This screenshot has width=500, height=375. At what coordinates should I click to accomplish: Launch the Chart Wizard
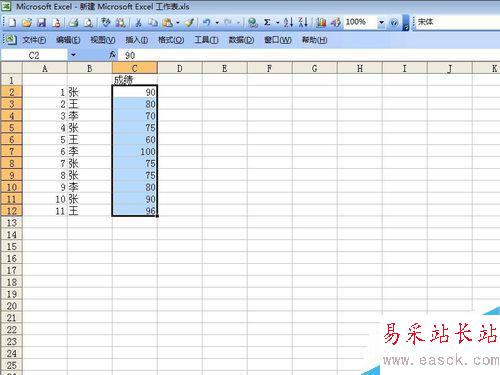pos(321,22)
